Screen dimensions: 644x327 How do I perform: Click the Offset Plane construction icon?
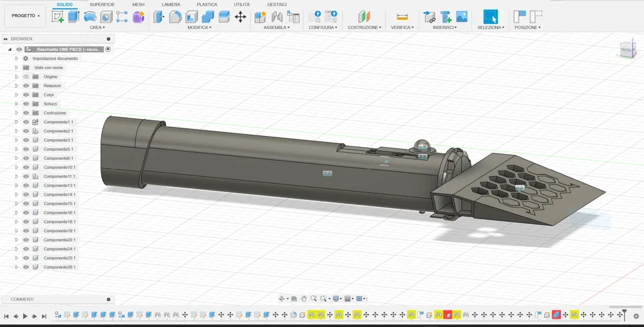click(x=364, y=17)
